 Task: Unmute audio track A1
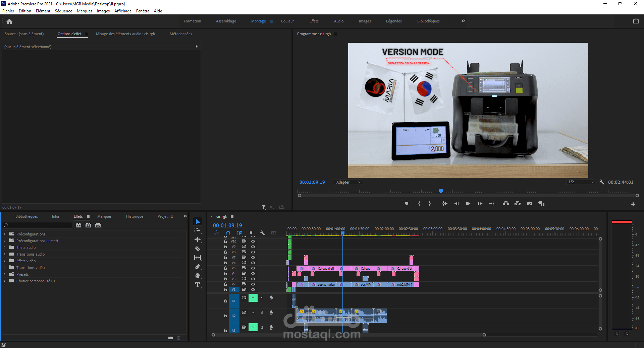coord(253,298)
